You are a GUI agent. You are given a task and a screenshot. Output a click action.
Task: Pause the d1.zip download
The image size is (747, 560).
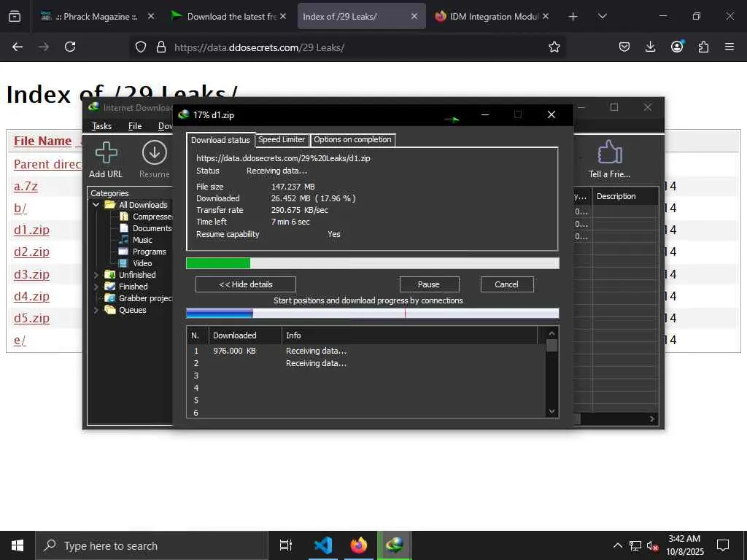pyautogui.click(x=429, y=284)
